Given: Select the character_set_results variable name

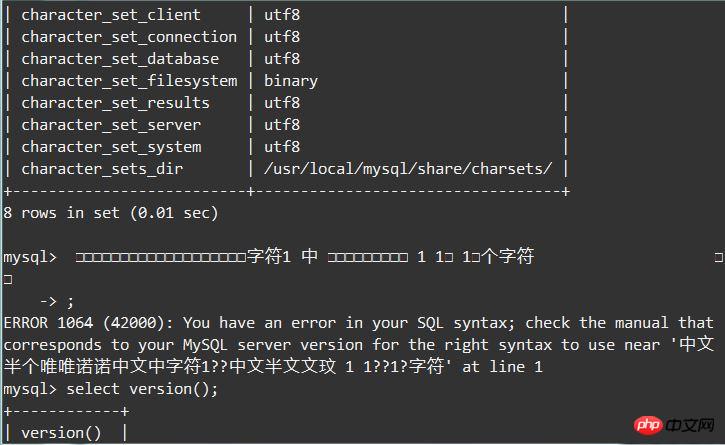Looking at the screenshot, I should coord(115,103).
